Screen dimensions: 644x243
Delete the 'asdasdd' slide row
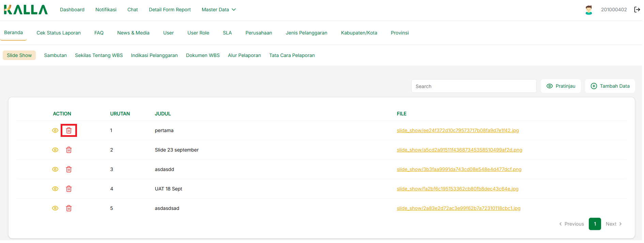click(69, 169)
